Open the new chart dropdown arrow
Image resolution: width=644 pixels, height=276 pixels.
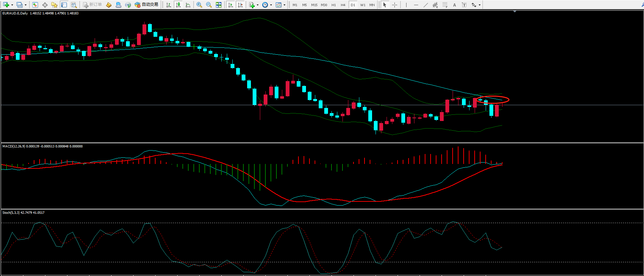click(x=12, y=5)
